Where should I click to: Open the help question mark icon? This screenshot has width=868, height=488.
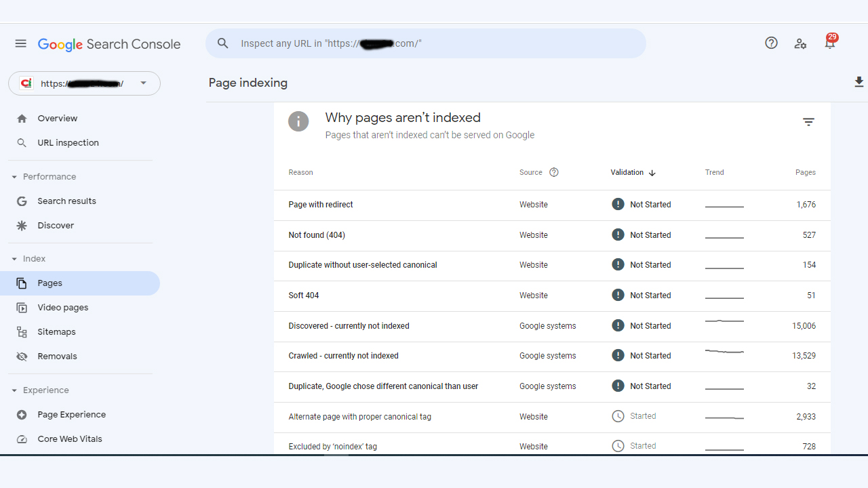coord(771,43)
